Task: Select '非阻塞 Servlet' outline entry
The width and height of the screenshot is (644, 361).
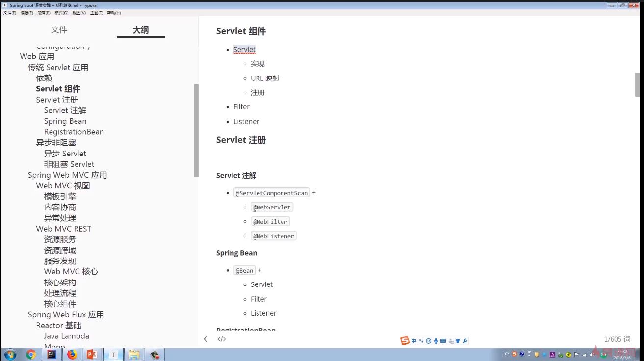Action: [69, 164]
